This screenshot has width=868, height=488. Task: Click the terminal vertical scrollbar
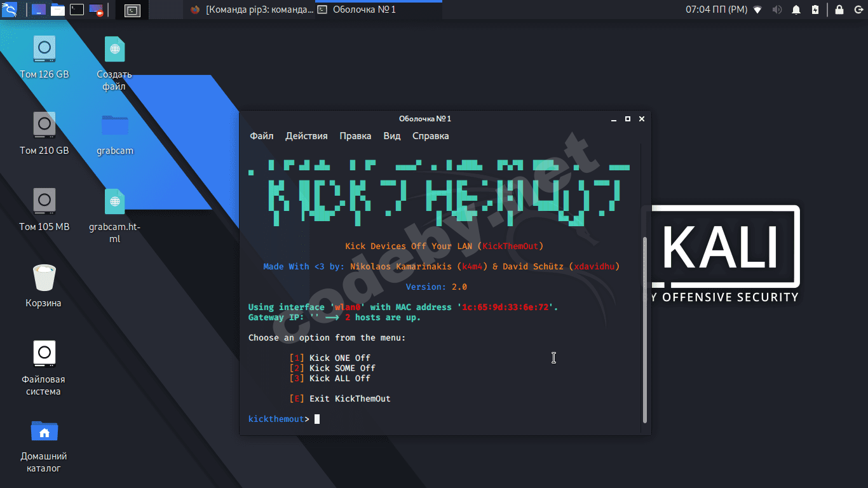pyautogui.click(x=645, y=330)
